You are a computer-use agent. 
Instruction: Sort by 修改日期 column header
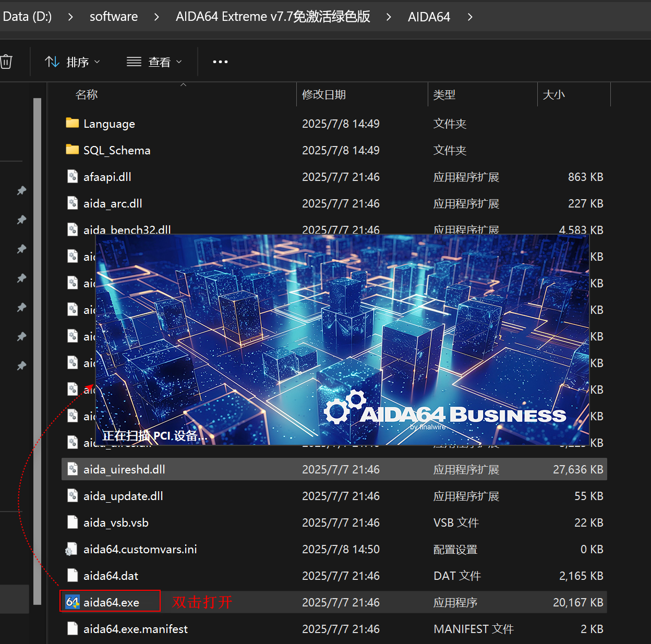324,94
